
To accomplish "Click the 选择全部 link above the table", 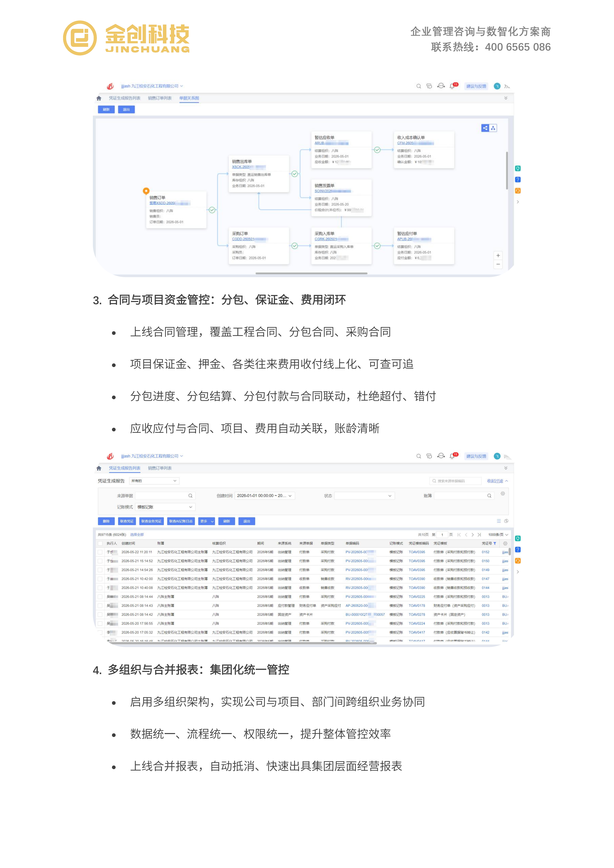I will pyautogui.click(x=137, y=535).
